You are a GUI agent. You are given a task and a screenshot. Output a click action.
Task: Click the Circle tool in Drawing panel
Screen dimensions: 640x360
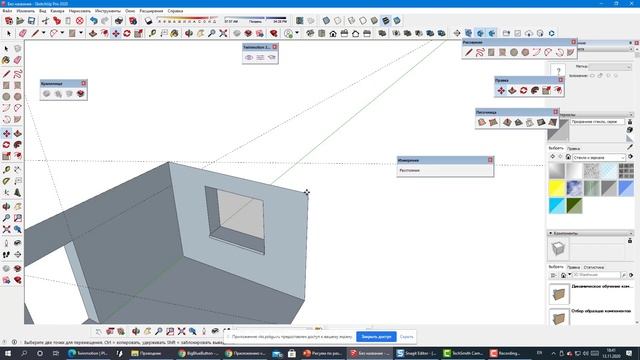[514, 52]
